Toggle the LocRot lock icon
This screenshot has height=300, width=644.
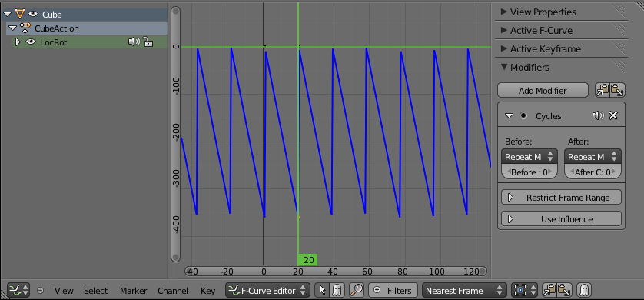coord(148,42)
